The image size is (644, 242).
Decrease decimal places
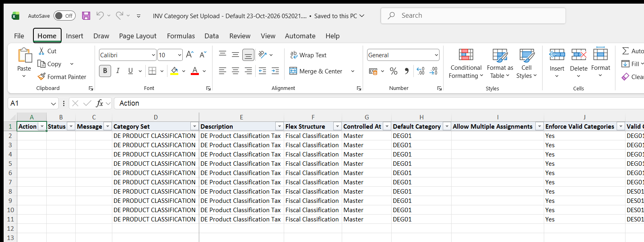[x=433, y=71]
